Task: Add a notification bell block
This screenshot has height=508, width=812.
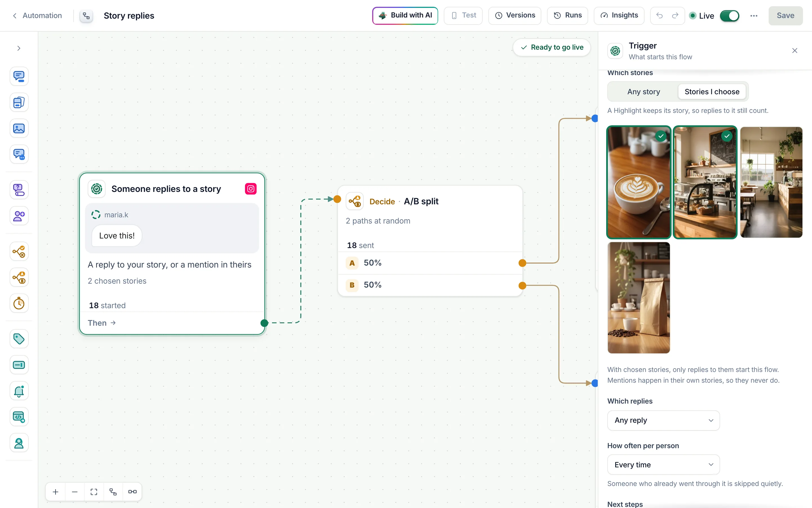Action: click(19, 391)
